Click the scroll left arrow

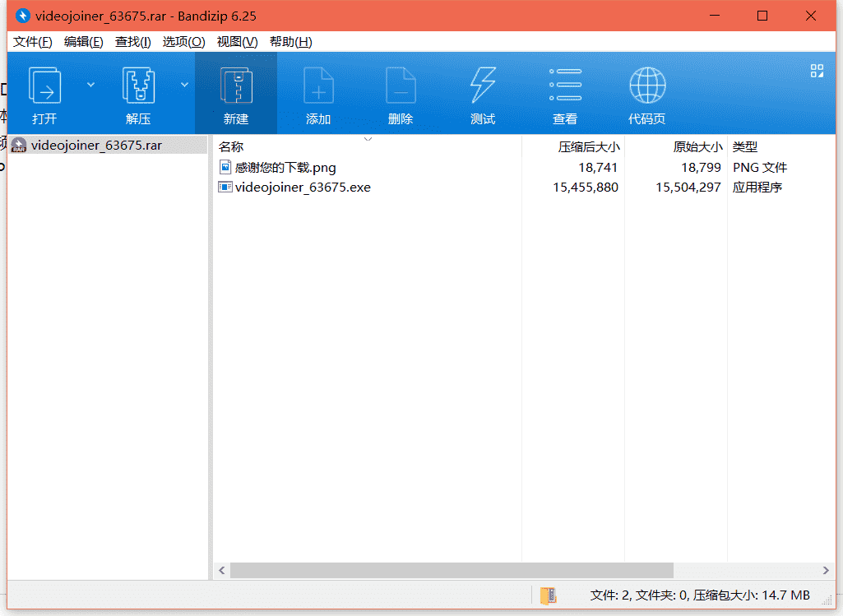(x=221, y=570)
